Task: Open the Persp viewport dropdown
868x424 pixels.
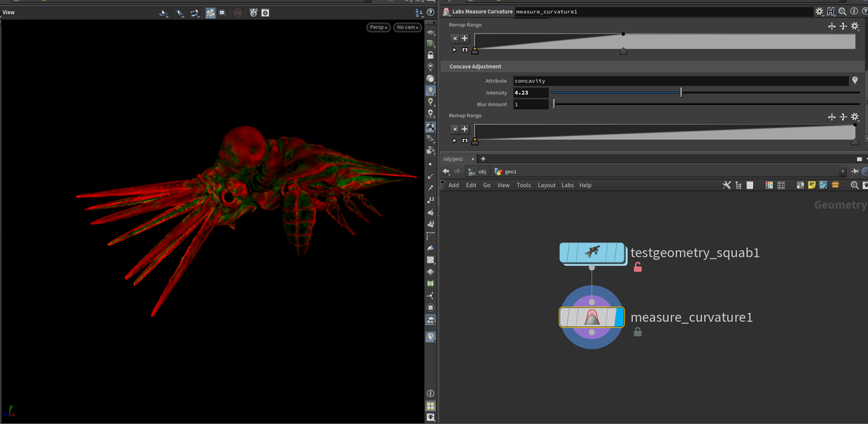Action: coord(377,28)
